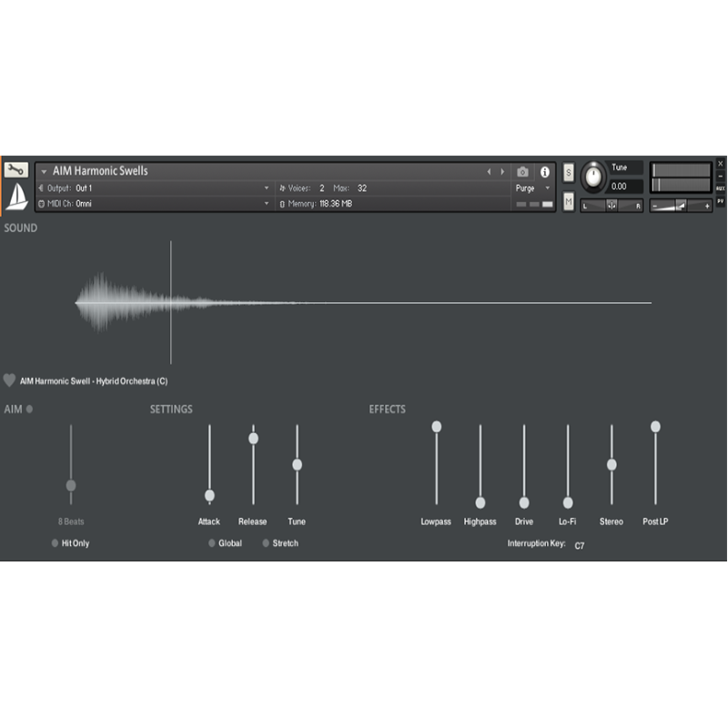Click the Stereo slider handle
The image size is (728, 728).
point(612,464)
